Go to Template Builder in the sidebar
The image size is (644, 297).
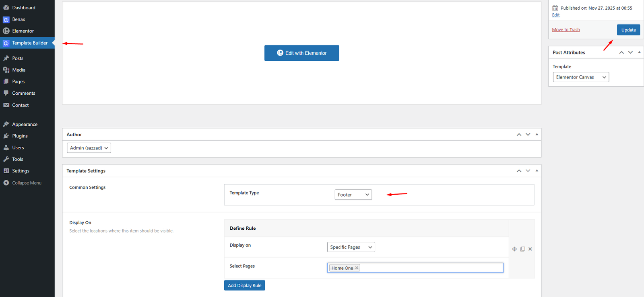(29, 43)
